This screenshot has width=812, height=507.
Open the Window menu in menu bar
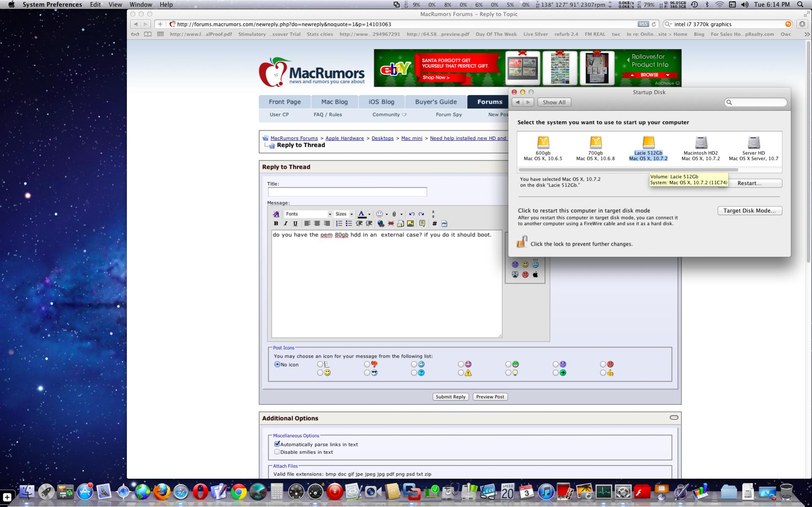140,4
